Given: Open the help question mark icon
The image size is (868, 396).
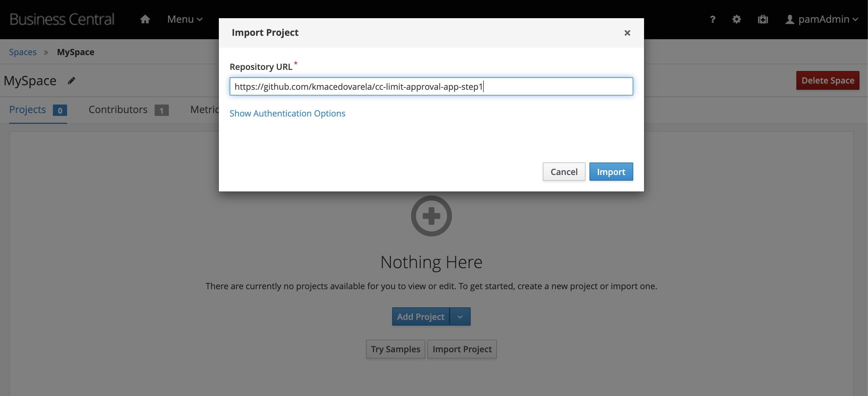Looking at the screenshot, I should (x=712, y=19).
